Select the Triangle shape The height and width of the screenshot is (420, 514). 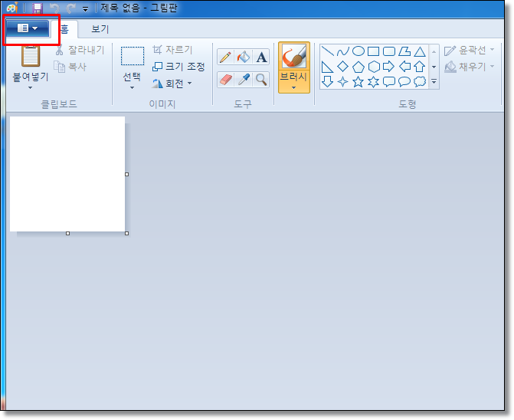click(420, 51)
